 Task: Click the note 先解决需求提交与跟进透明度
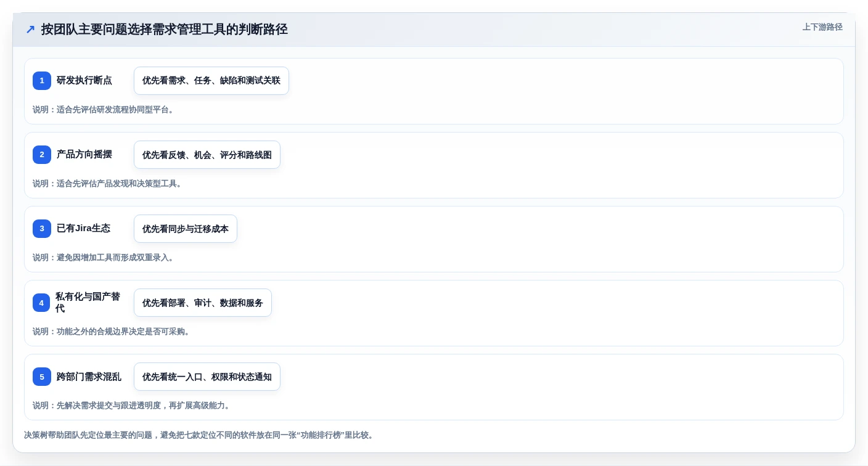[x=132, y=406]
